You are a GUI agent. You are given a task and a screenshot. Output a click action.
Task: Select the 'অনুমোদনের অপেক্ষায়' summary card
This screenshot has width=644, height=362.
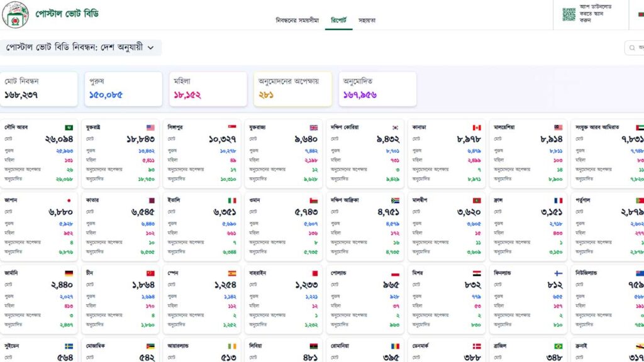tap(292, 89)
